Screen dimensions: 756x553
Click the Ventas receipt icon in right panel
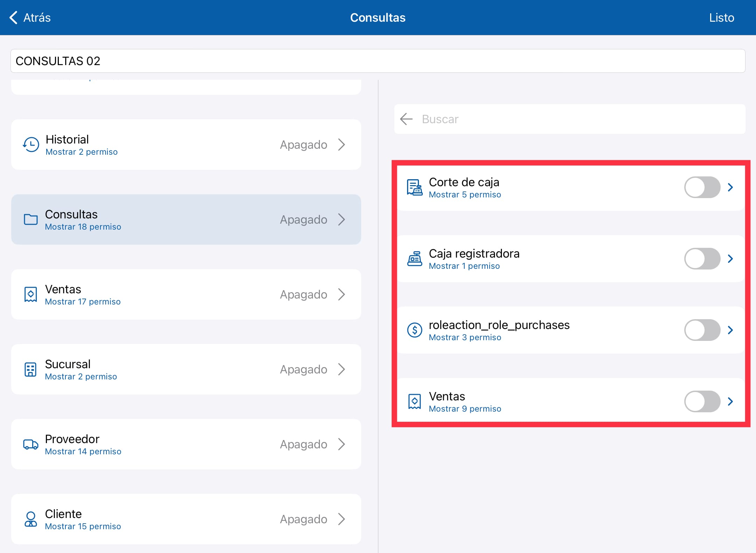pyautogui.click(x=415, y=401)
